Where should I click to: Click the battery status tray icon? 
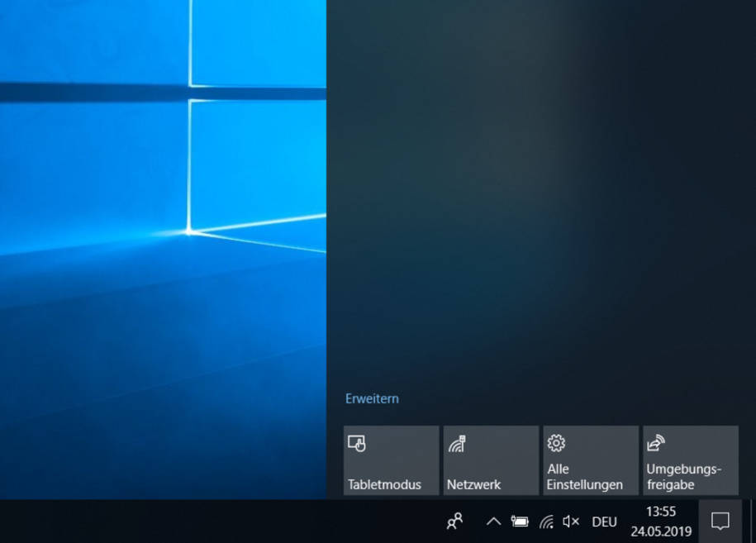point(520,522)
